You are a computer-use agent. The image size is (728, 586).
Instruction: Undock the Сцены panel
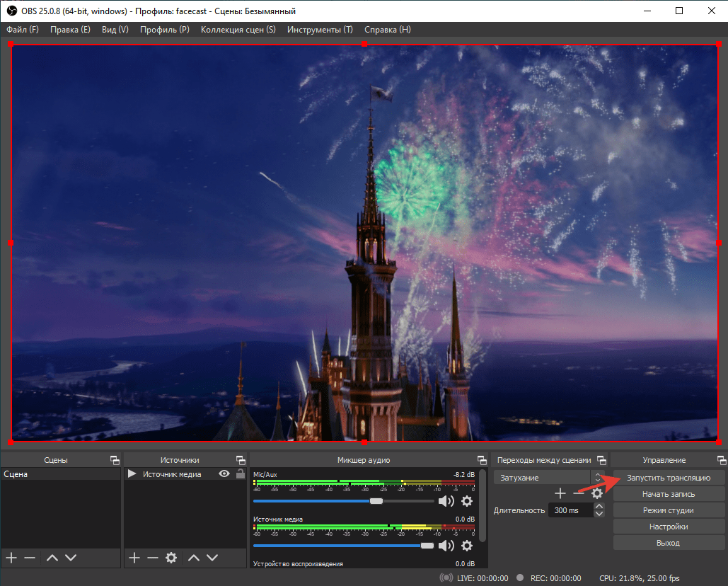tap(115, 460)
